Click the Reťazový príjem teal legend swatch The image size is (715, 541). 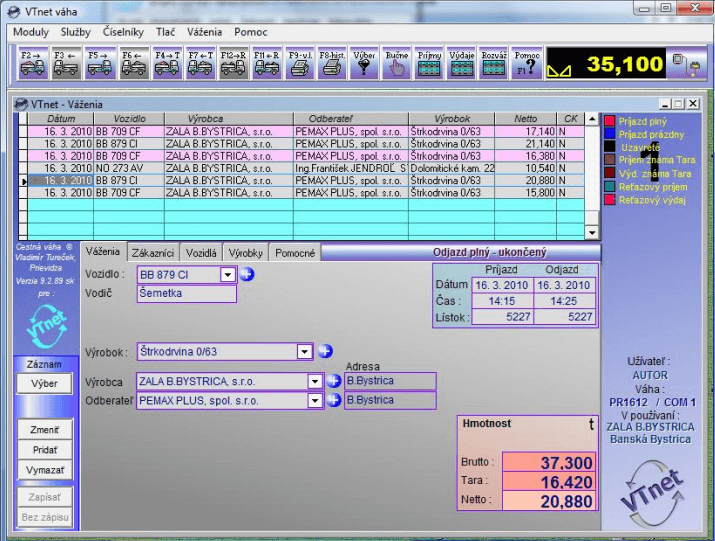(610, 186)
